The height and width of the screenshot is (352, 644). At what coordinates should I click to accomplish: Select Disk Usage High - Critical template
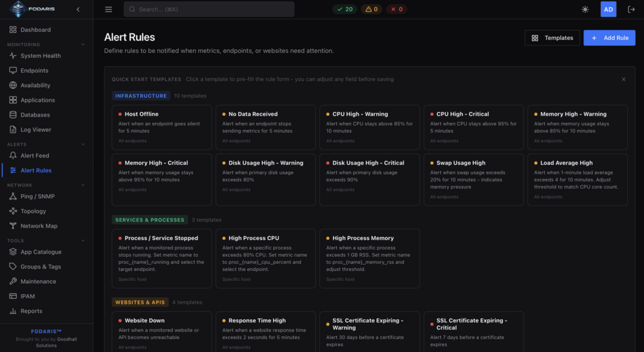(x=369, y=180)
